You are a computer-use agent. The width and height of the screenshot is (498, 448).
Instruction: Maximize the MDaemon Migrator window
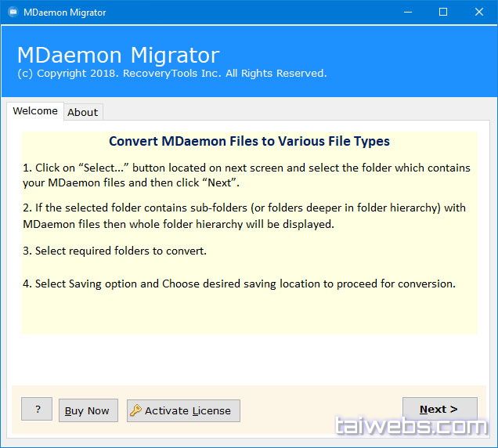tap(443, 12)
